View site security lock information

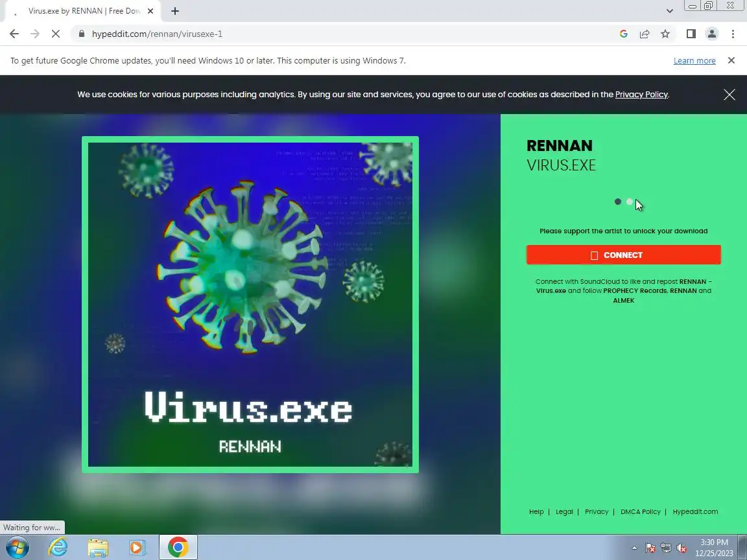point(82,34)
